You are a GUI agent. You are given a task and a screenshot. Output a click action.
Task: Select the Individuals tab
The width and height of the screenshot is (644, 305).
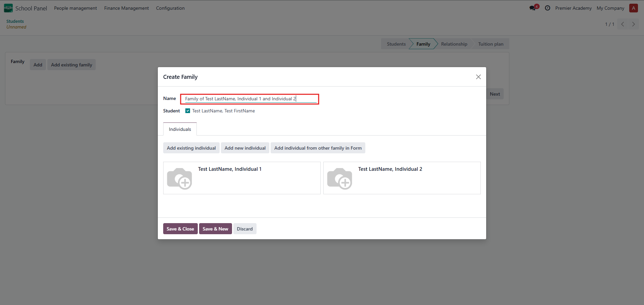click(180, 129)
